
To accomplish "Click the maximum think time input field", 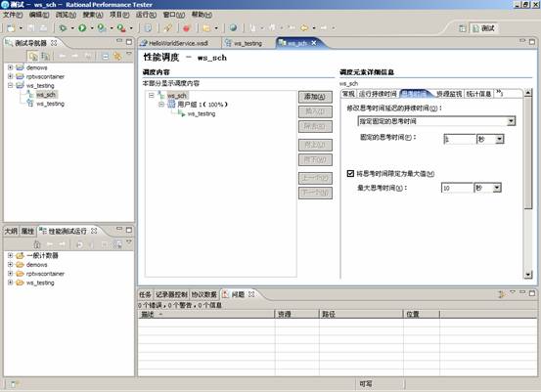I will (457, 188).
